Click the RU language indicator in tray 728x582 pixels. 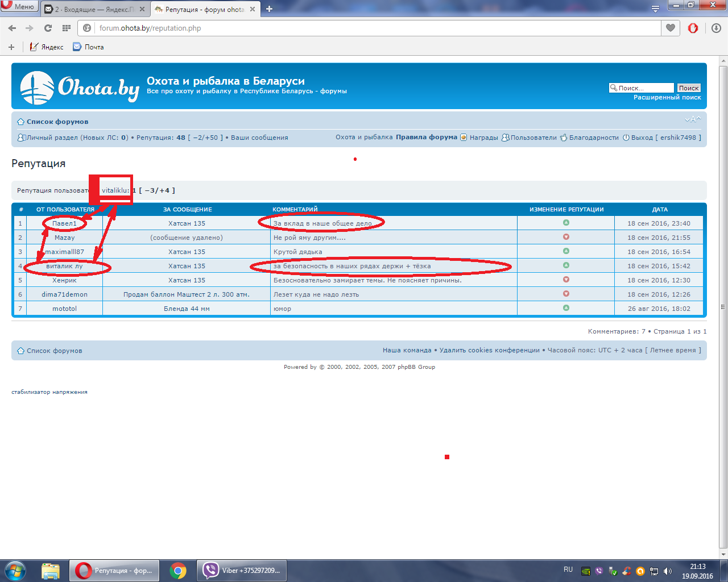click(568, 569)
